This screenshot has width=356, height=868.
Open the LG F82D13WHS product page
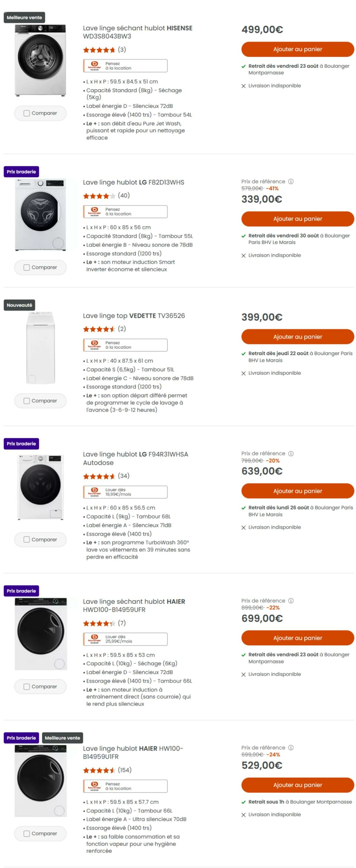tap(133, 182)
